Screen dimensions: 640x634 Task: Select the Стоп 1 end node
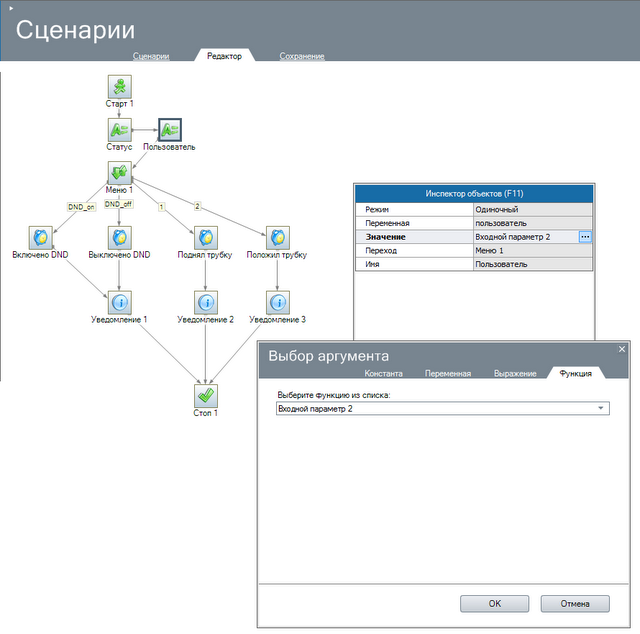click(x=205, y=395)
